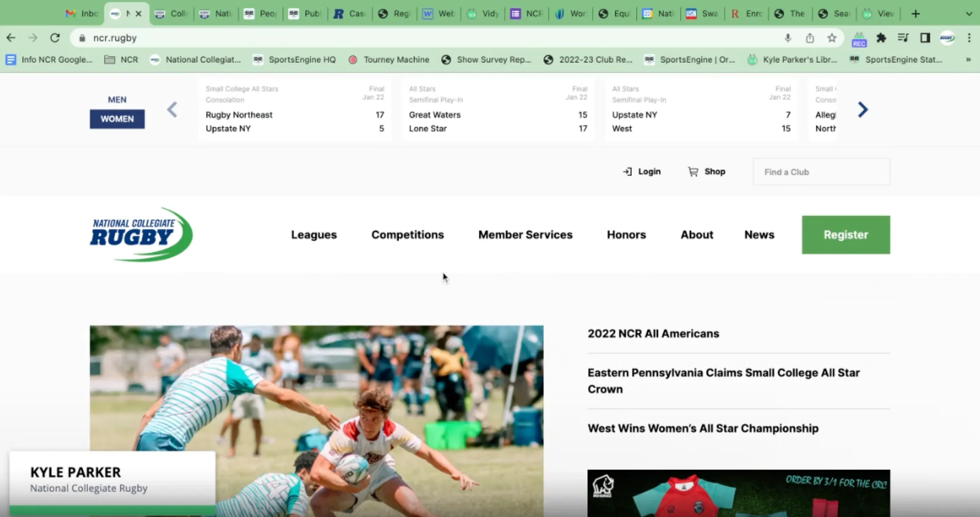The height and width of the screenshot is (517, 980).
Task: Click the share page icon
Action: [x=810, y=38]
